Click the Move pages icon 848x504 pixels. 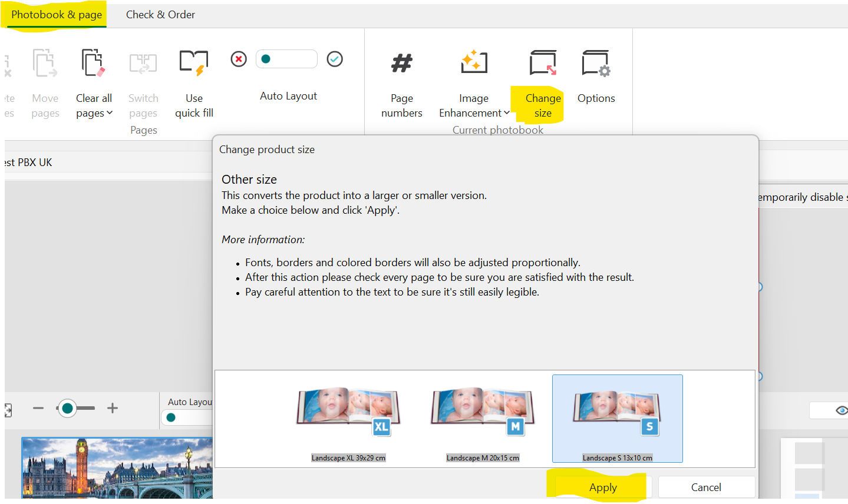coord(45,62)
